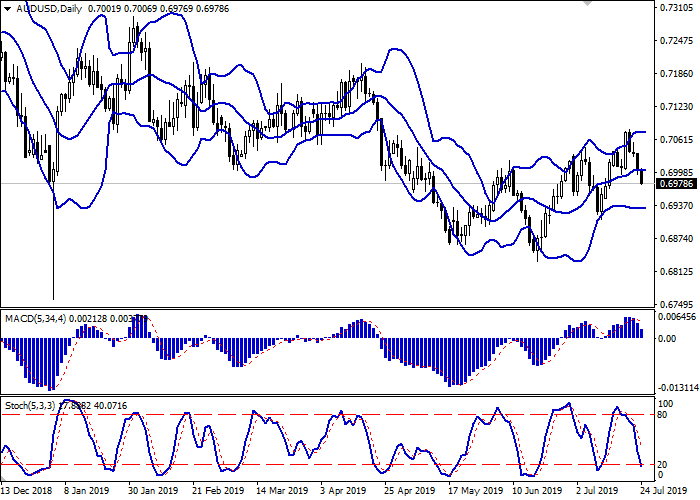Select the current price marker 0.69786
Image resolution: width=700 pixels, height=500 pixels.
click(x=676, y=183)
